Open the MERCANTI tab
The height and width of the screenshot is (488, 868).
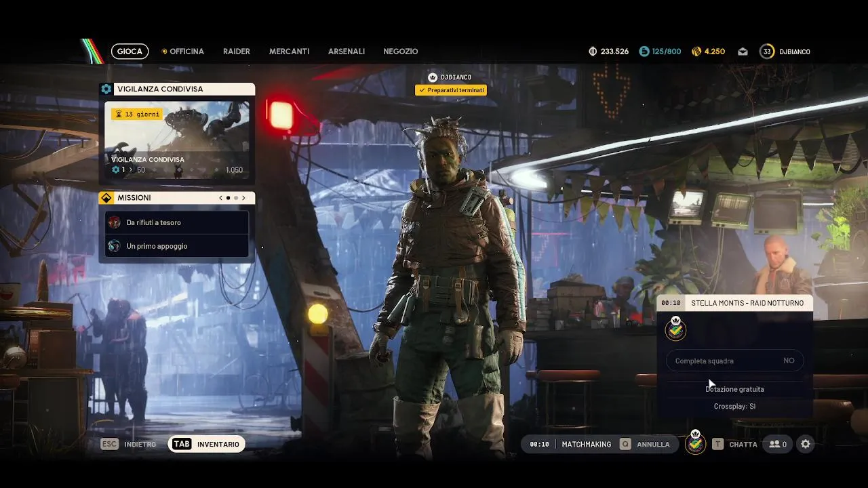[x=289, y=52]
